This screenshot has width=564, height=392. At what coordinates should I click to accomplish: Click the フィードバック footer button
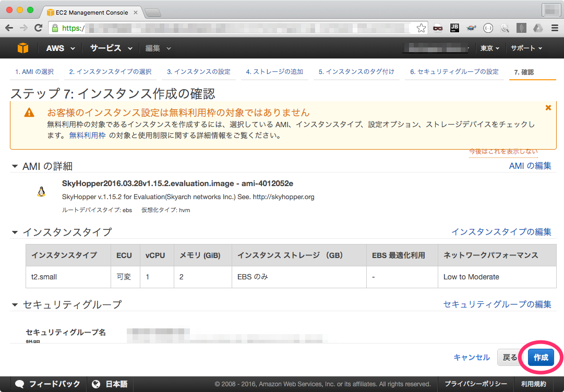pyautogui.click(x=48, y=384)
